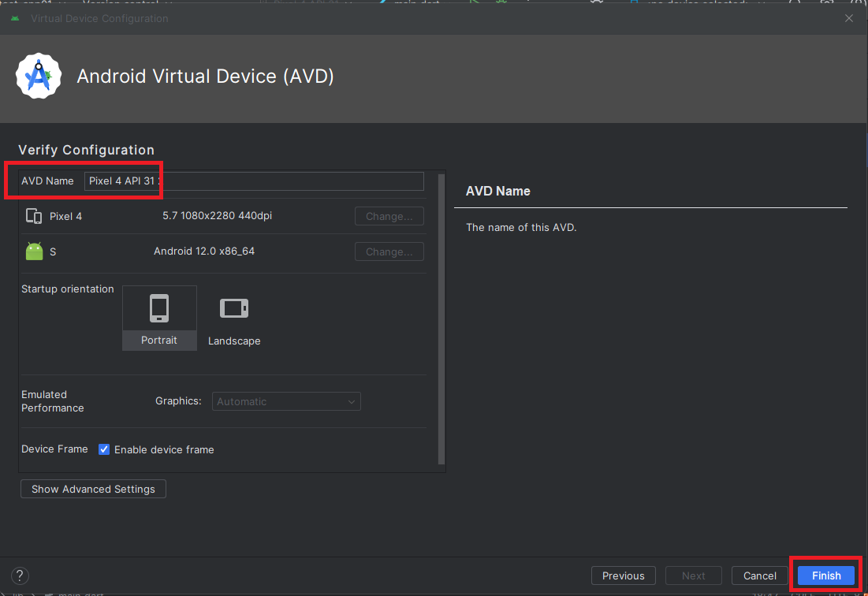The height and width of the screenshot is (596, 868).
Task: Click the 'Android 12.0 x86_64' text
Action: [204, 251]
